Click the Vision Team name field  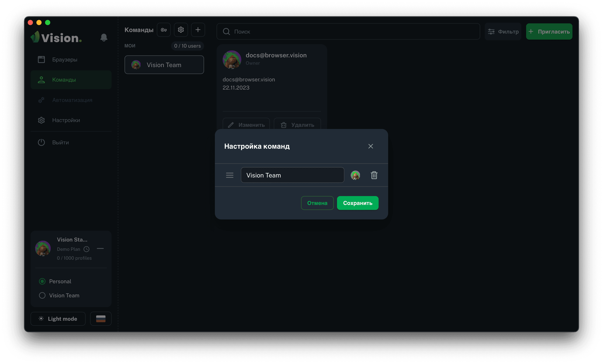pyautogui.click(x=292, y=175)
